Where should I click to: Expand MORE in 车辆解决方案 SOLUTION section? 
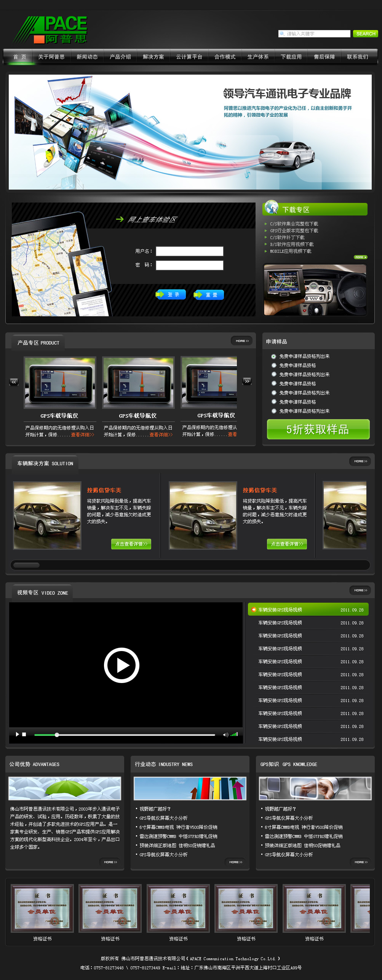(x=360, y=461)
